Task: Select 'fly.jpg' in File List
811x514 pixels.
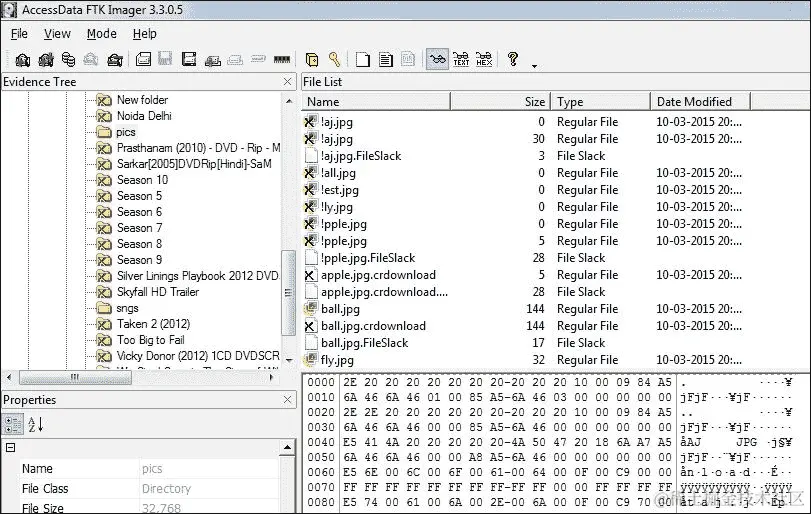Action: click(x=337, y=360)
